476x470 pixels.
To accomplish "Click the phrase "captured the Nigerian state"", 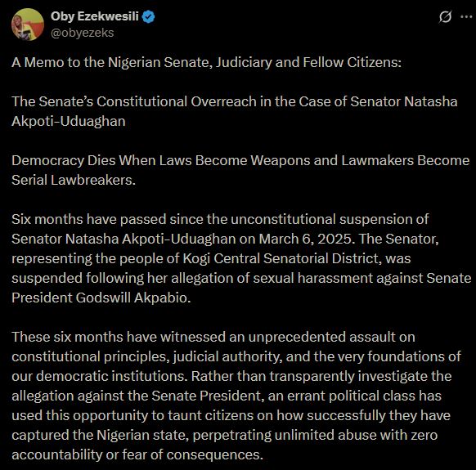I will 100,436.
